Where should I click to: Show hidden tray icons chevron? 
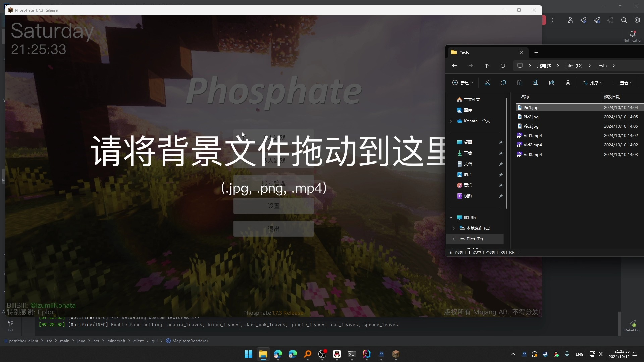pos(513,354)
